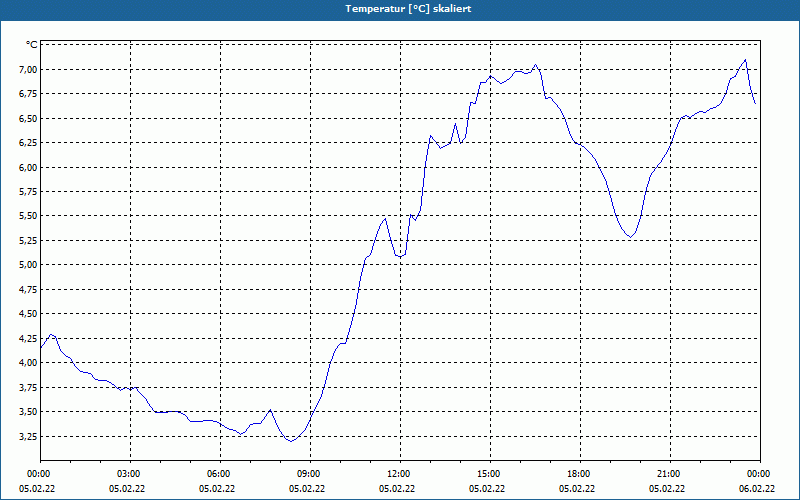800x500 pixels.
Task: Select the 5,50 y-axis value
Action: click(x=28, y=216)
